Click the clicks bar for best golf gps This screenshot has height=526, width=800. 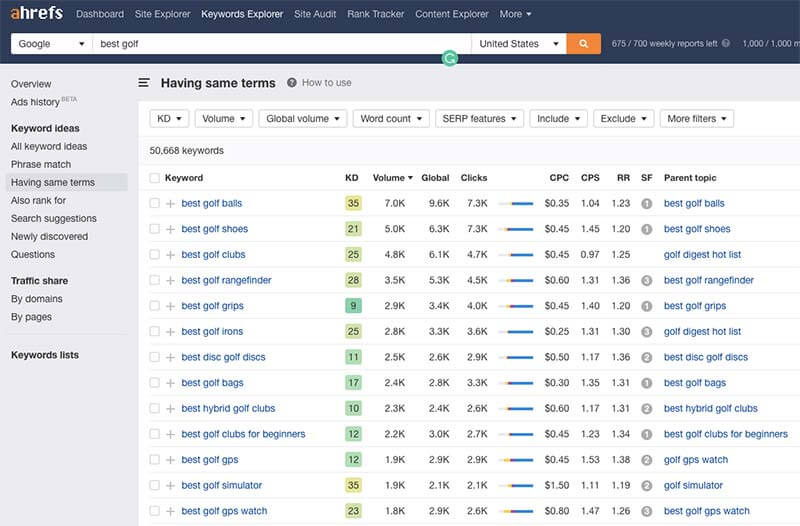click(x=516, y=460)
